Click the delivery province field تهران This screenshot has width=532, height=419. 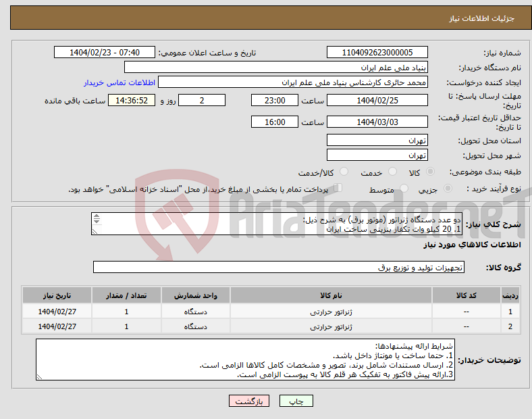tap(377, 141)
